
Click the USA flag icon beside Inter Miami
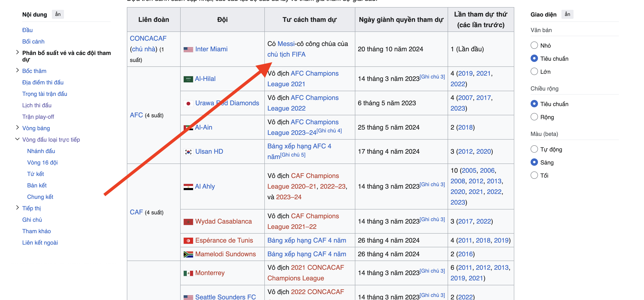click(x=188, y=49)
